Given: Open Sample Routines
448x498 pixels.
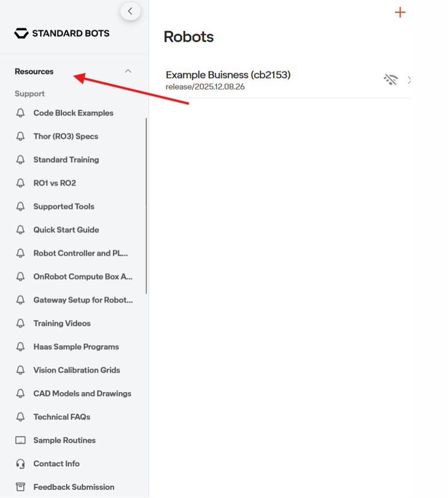Looking at the screenshot, I should 64,440.
